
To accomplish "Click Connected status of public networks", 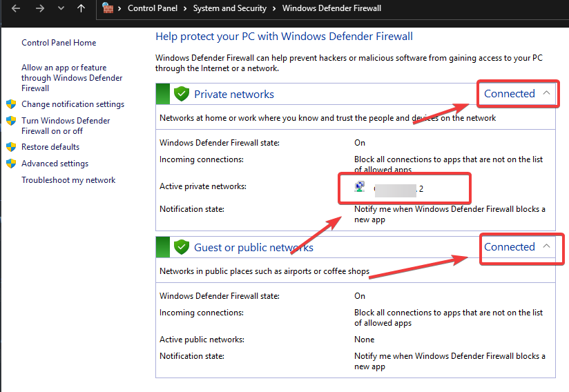I will (x=510, y=246).
